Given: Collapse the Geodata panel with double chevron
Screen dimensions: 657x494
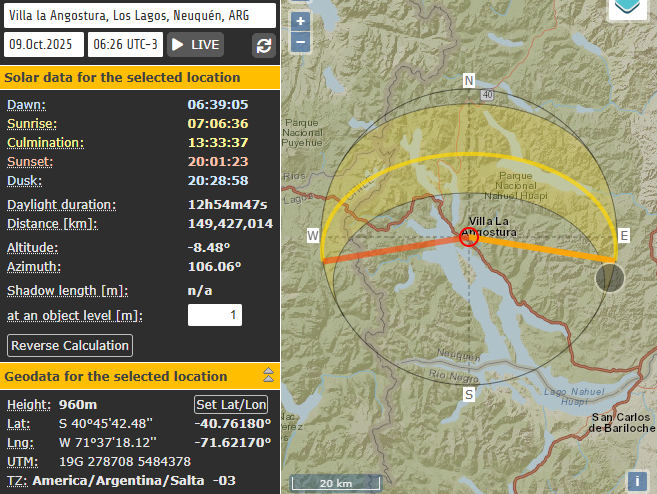Looking at the screenshot, I should point(268,376).
